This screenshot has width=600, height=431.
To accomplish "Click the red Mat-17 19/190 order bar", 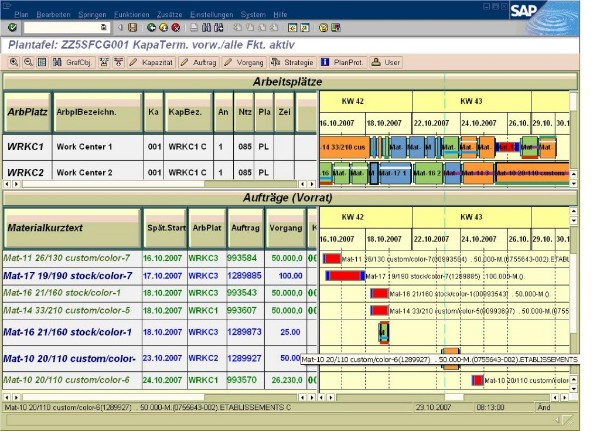I will point(342,275).
